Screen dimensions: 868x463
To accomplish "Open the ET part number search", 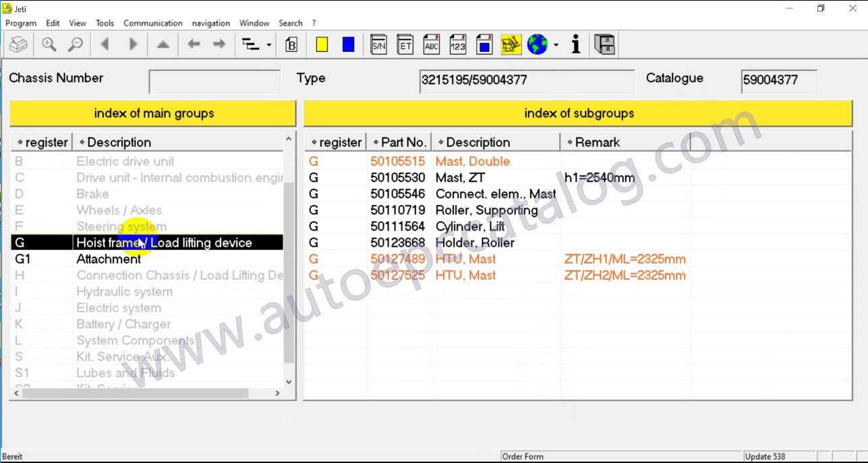I will click(405, 44).
